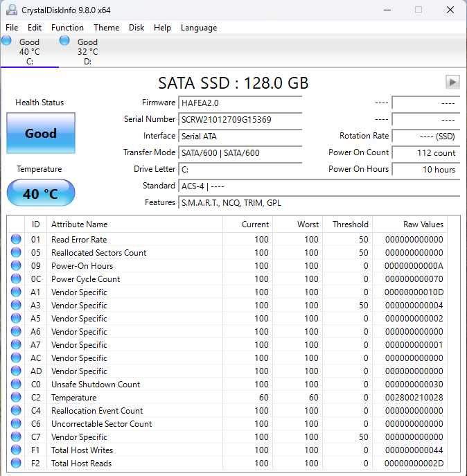The height and width of the screenshot is (476, 467).
Task: Open the Theme menu
Action: point(106,28)
